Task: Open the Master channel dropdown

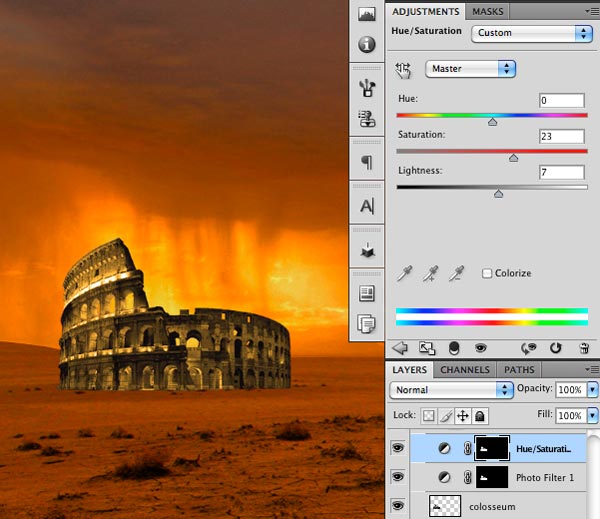Action: (x=470, y=69)
